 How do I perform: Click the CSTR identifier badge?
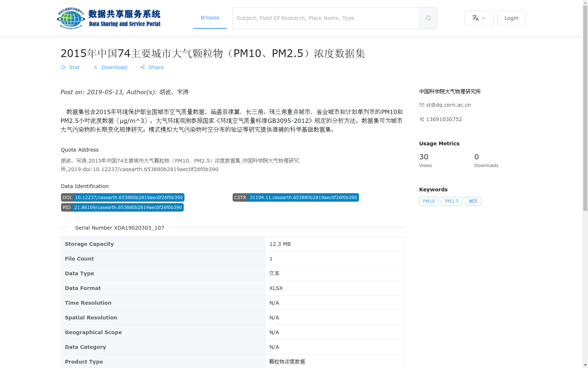[296, 198]
